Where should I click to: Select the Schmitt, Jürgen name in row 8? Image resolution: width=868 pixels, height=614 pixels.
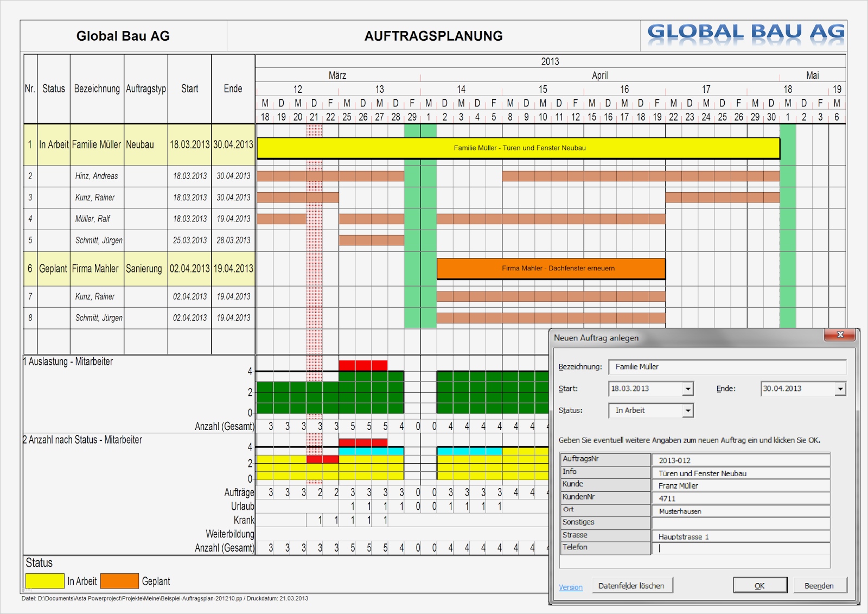pyautogui.click(x=99, y=318)
